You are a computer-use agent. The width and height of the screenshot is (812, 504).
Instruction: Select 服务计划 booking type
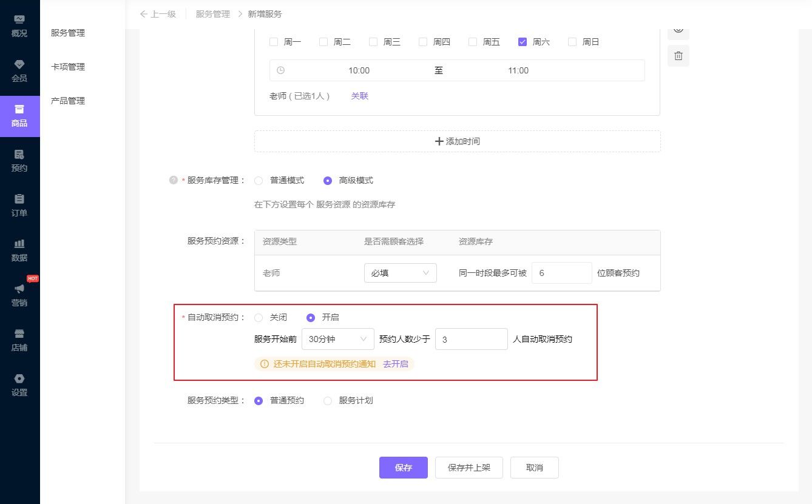328,401
